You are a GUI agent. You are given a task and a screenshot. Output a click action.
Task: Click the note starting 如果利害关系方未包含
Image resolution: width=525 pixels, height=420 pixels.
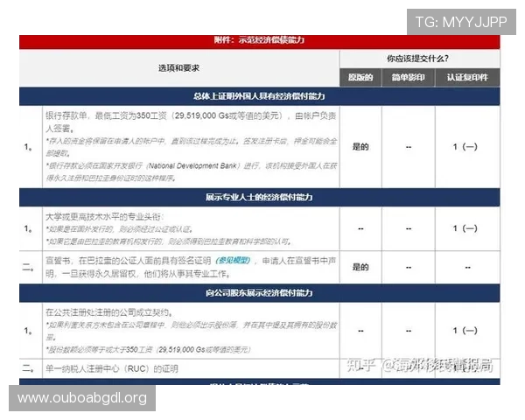pos(192,331)
